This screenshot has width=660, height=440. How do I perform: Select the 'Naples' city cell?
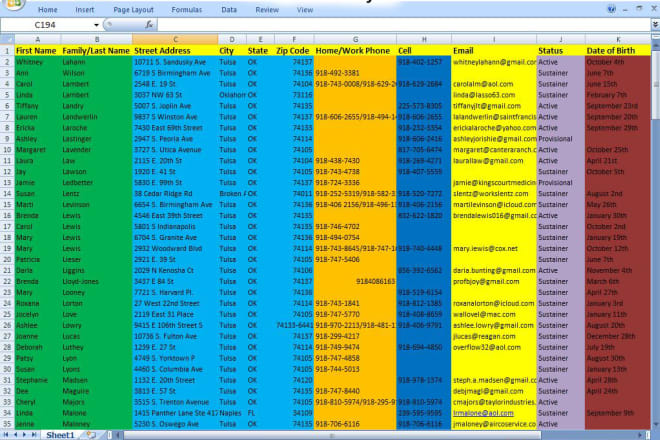coord(232,413)
